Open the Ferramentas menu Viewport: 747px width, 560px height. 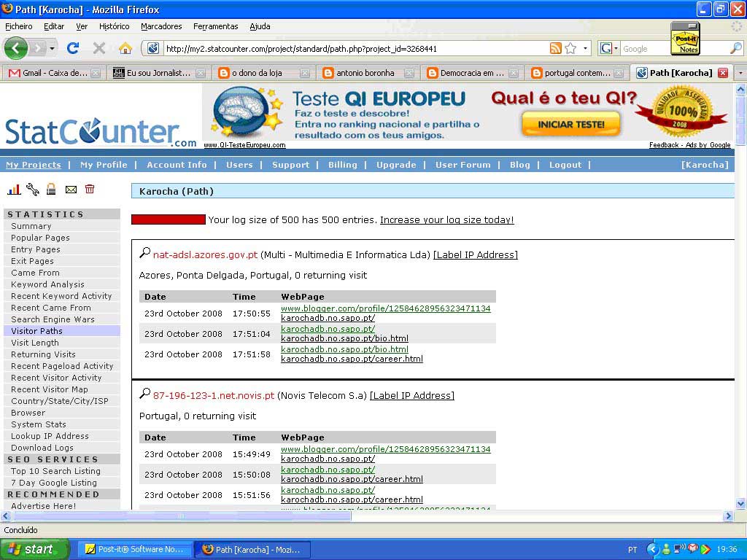click(x=215, y=26)
